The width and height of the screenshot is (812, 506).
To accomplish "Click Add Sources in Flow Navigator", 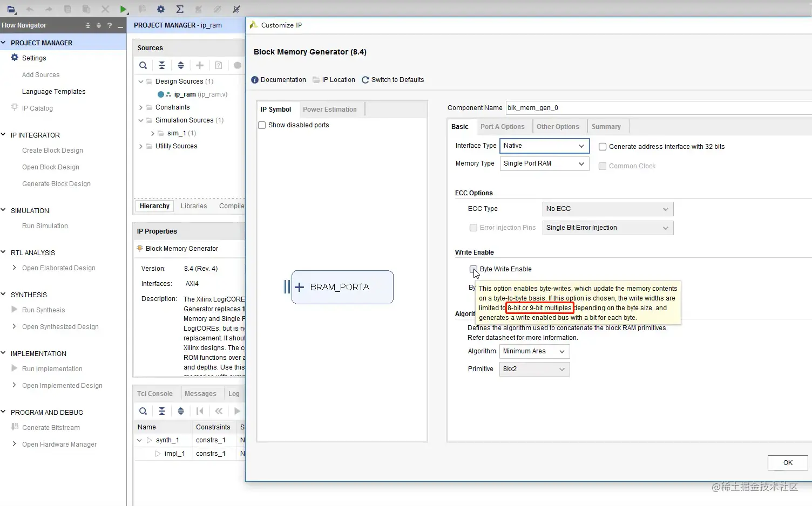I will (x=40, y=75).
